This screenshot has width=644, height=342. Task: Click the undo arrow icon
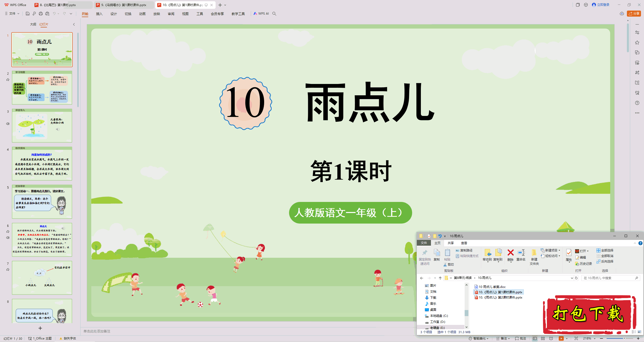tap(54, 14)
